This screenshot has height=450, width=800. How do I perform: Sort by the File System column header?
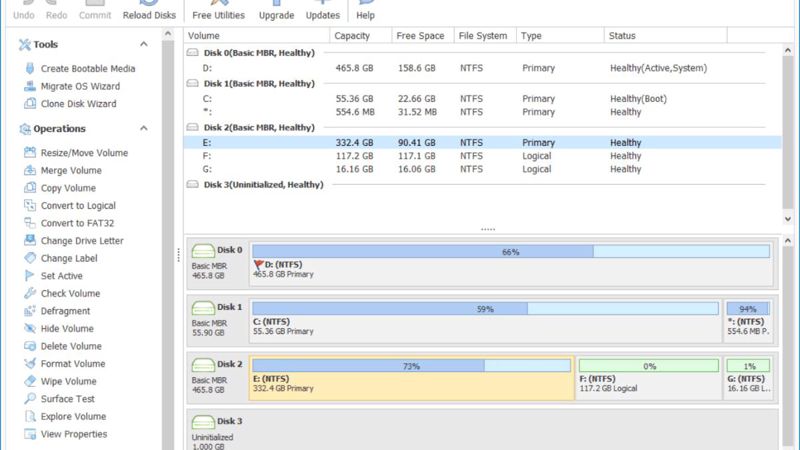pyautogui.click(x=485, y=36)
